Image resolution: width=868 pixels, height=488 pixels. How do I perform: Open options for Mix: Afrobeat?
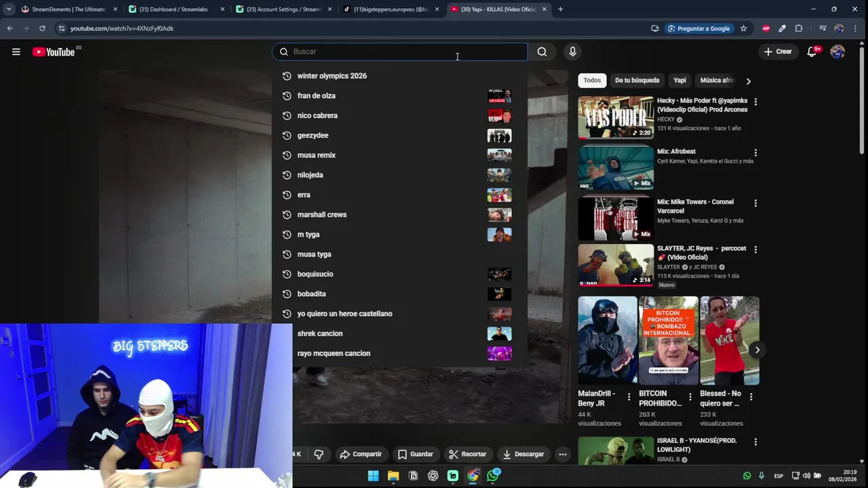coord(755,152)
